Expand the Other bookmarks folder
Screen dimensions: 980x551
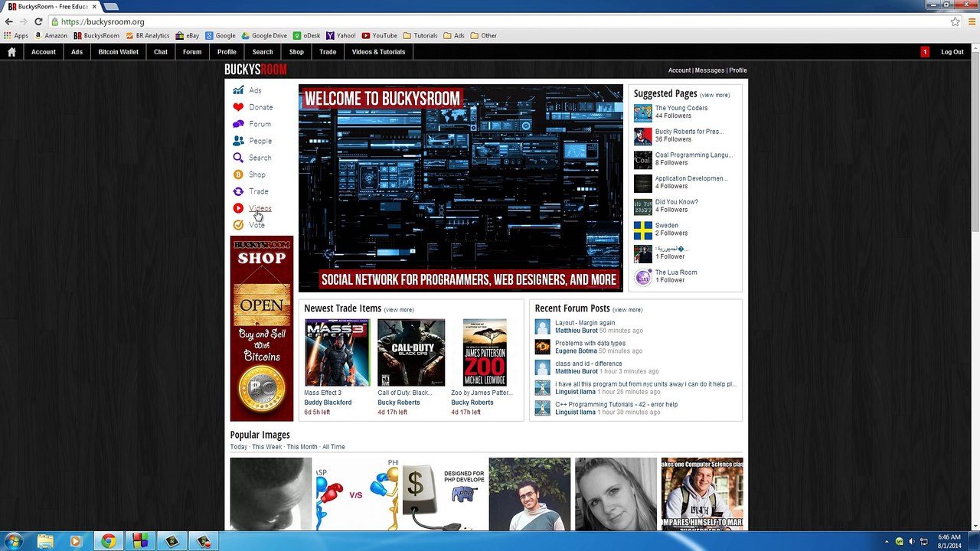tap(484, 35)
